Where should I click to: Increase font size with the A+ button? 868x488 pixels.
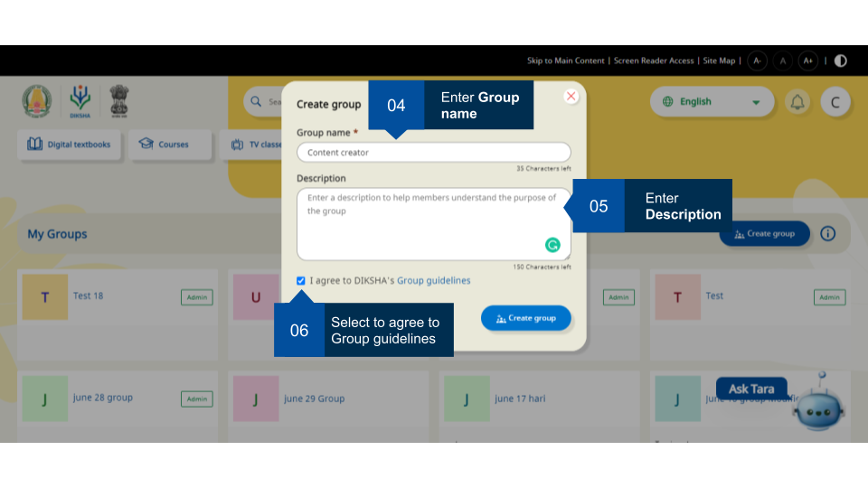[x=808, y=61]
